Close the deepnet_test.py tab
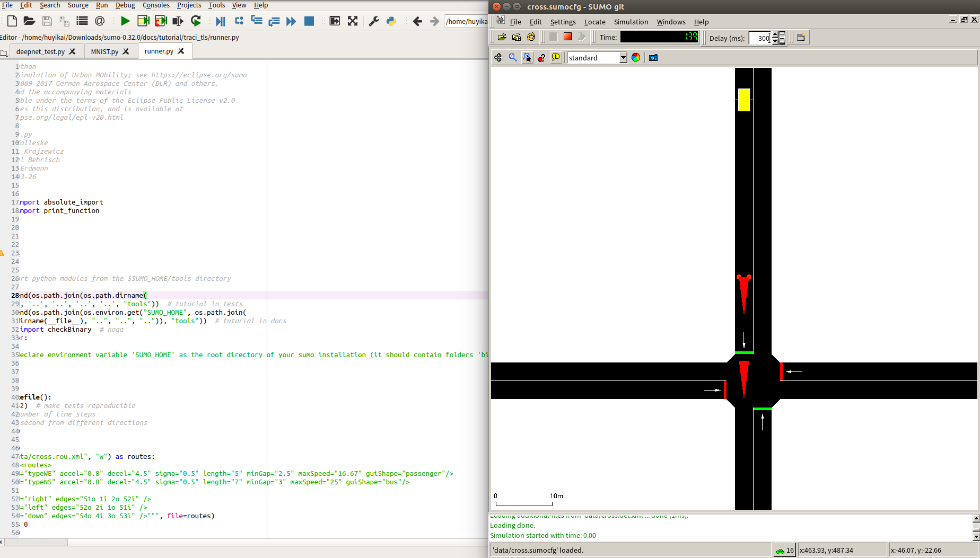980x558 pixels. pos(73,51)
